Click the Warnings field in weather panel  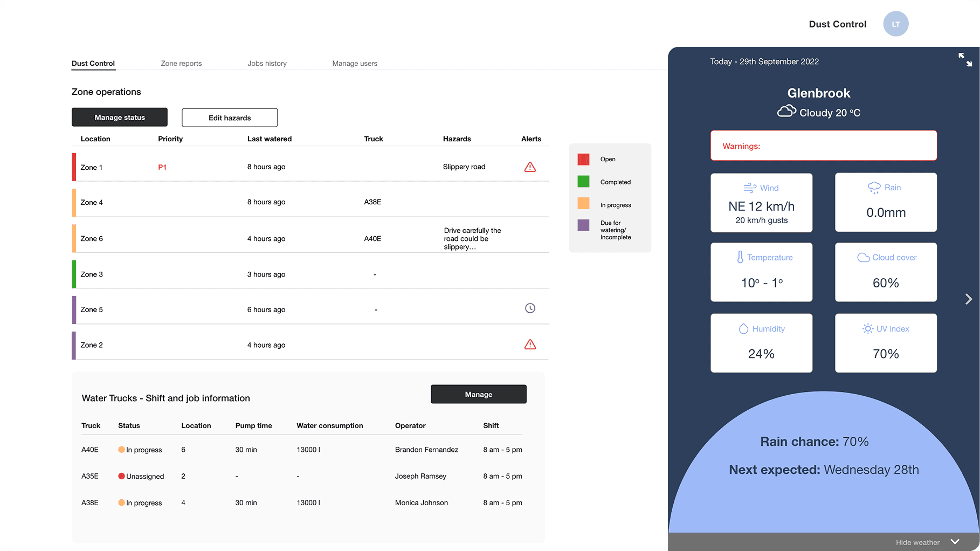[x=824, y=146]
